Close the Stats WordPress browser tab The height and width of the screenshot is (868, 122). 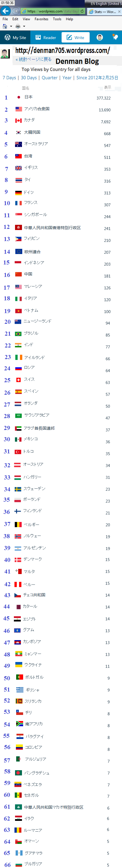(119, 12)
